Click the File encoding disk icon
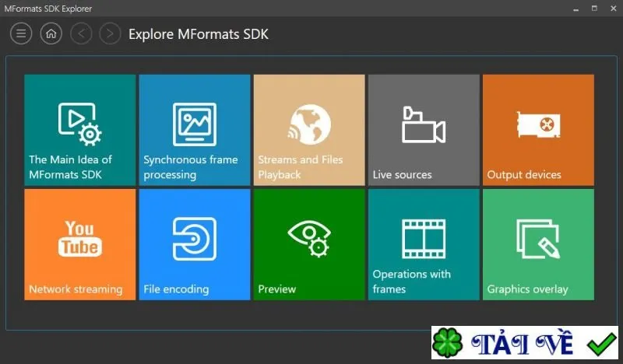 195,239
